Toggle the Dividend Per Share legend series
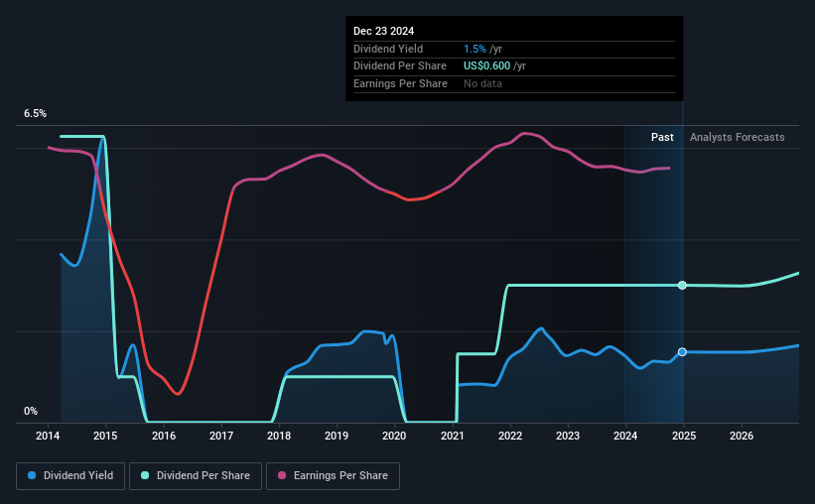The image size is (815, 504). 196,476
